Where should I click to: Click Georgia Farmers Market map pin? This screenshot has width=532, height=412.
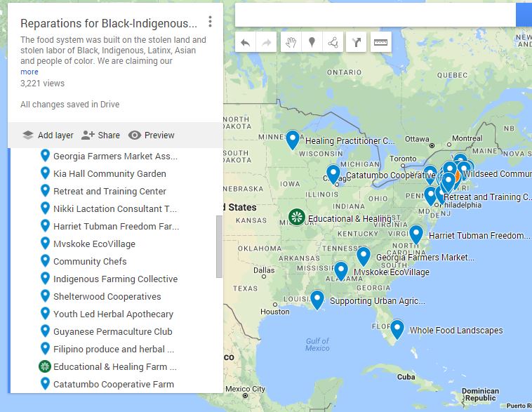click(x=364, y=256)
